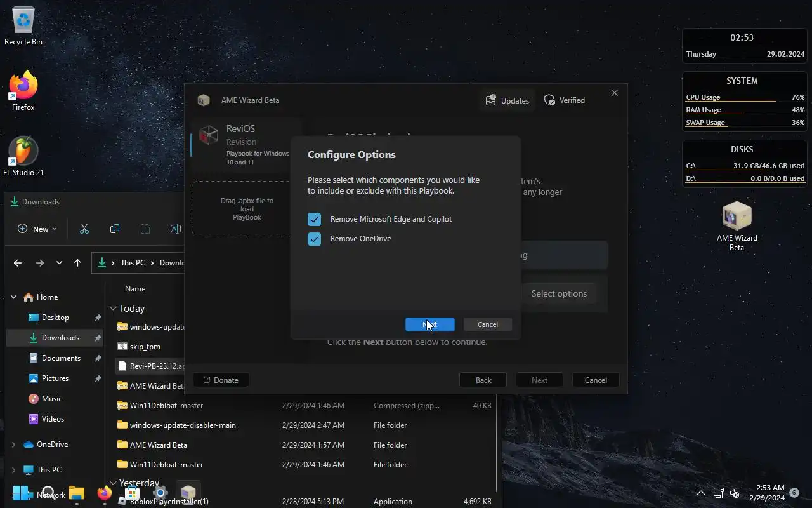Image resolution: width=812 pixels, height=508 pixels.
Task: Select the windows-update-disabler-main folder
Action: click(304, 425)
